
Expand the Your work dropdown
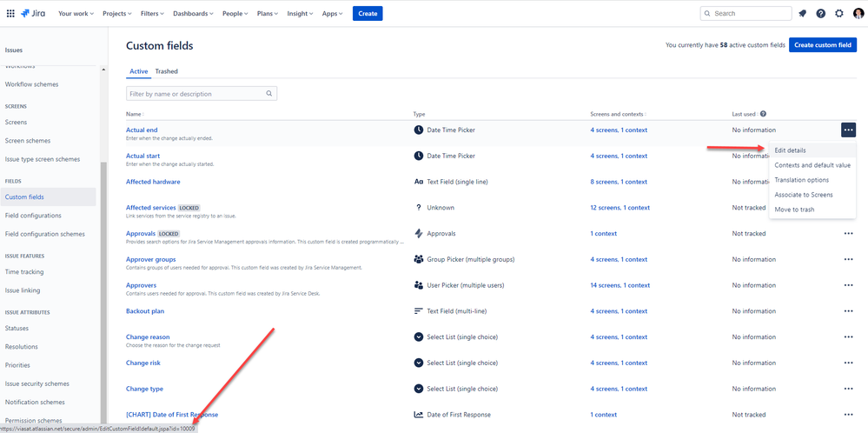click(x=76, y=13)
